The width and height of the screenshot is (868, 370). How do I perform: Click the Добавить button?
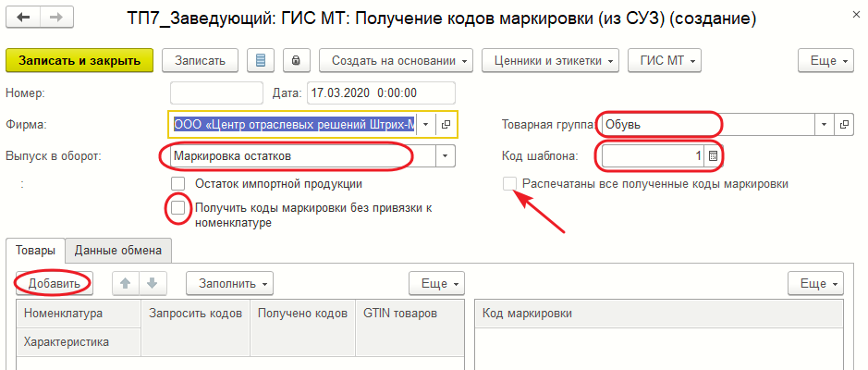click(x=53, y=283)
